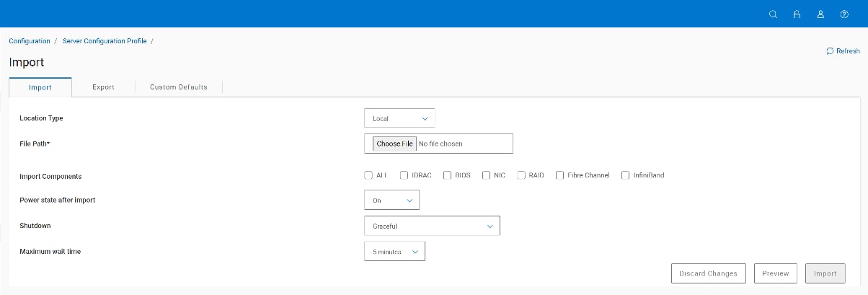Go to Configuration breadcrumb
The height and width of the screenshot is (295, 868).
[x=30, y=41]
